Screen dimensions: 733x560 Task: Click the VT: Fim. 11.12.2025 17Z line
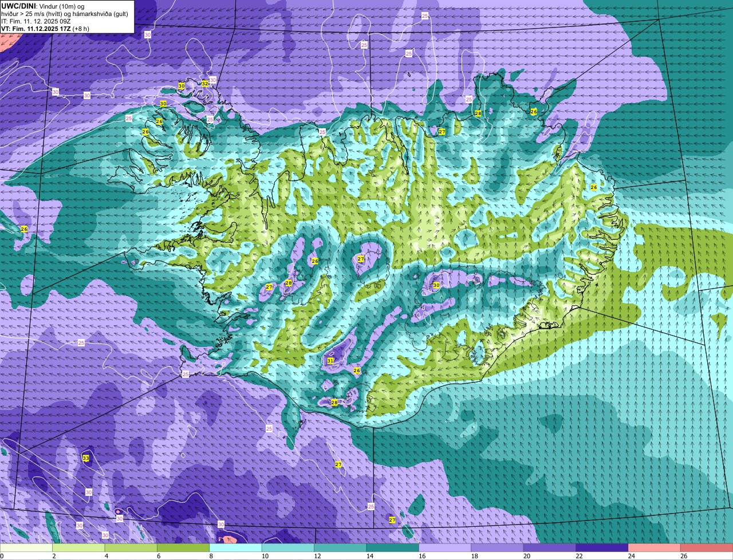[45, 29]
